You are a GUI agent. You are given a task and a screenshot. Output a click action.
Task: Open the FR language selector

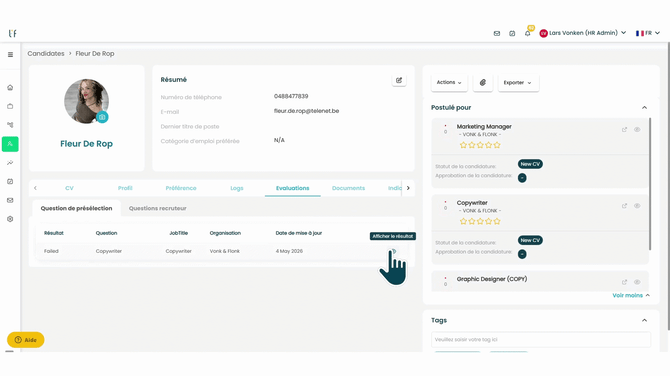(648, 33)
